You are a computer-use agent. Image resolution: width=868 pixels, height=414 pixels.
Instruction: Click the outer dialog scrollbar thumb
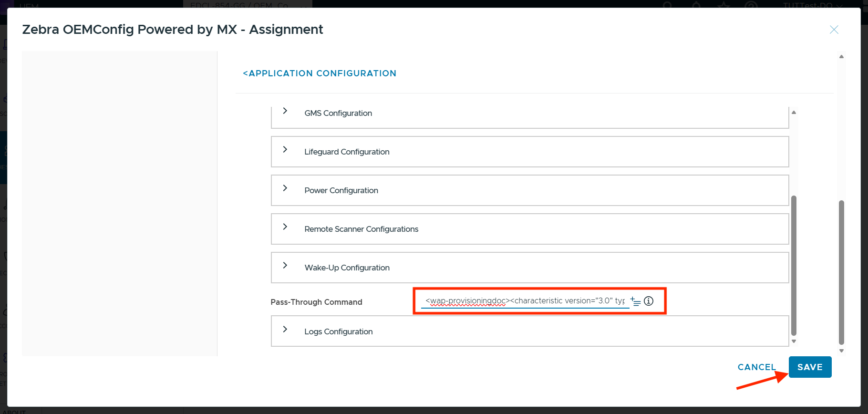(x=841, y=272)
